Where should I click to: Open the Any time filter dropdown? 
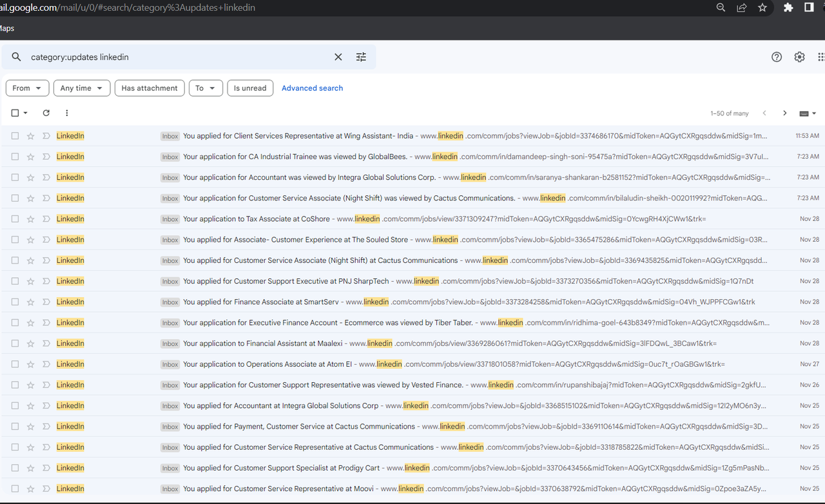click(82, 88)
